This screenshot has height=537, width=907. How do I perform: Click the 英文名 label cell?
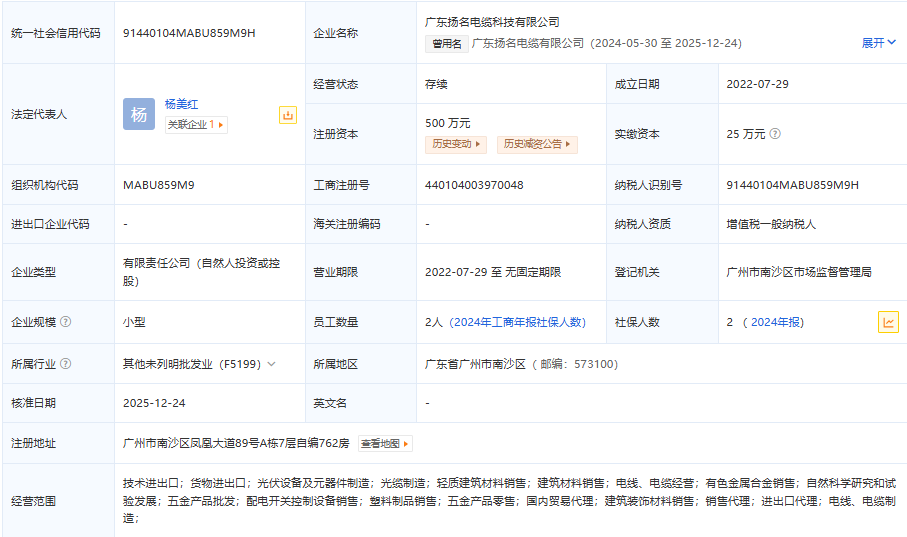(x=361, y=403)
